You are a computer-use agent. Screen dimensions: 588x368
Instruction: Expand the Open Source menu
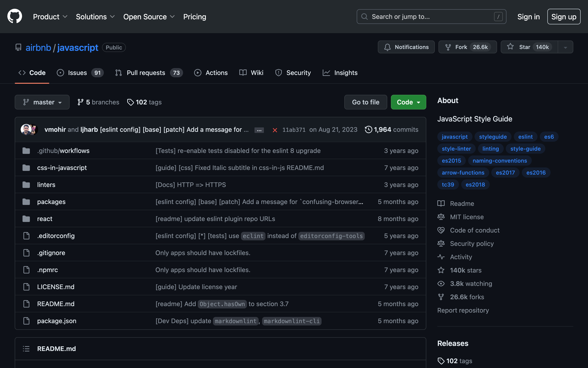click(x=149, y=17)
